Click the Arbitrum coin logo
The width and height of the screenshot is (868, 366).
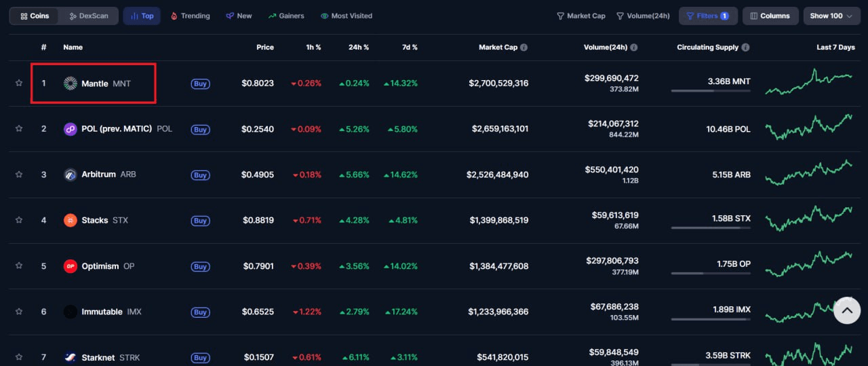point(71,175)
